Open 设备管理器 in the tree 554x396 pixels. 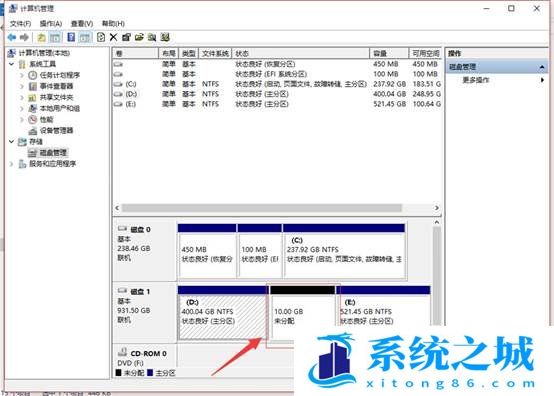pos(56,131)
